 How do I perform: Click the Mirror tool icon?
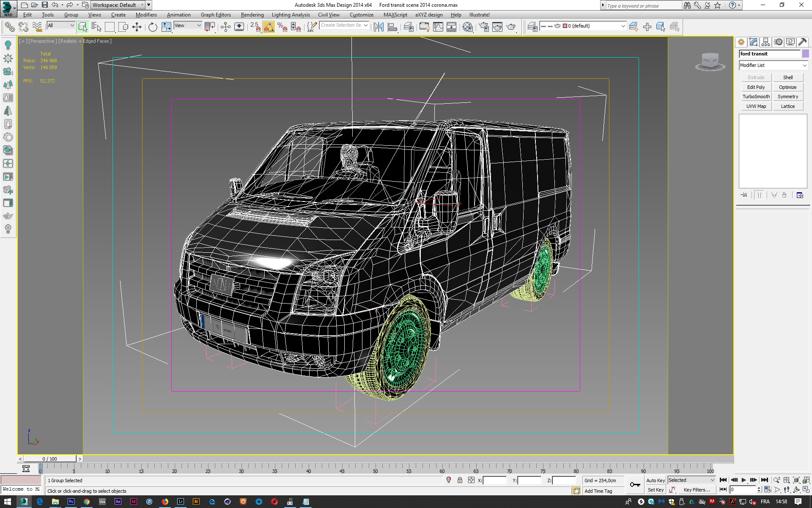pyautogui.click(x=379, y=27)
